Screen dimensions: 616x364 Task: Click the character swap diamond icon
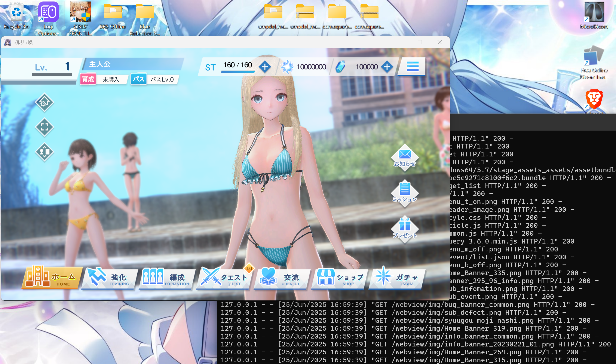tap(44, 152)
